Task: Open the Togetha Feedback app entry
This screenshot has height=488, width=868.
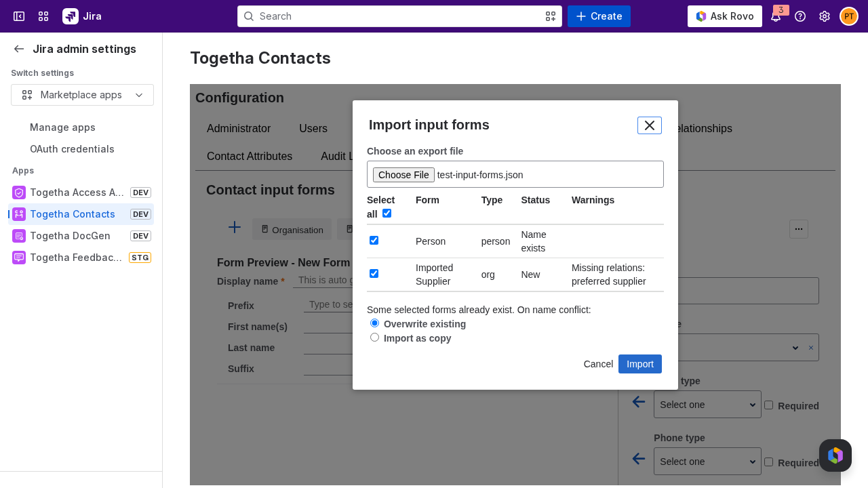Action: 81,258
